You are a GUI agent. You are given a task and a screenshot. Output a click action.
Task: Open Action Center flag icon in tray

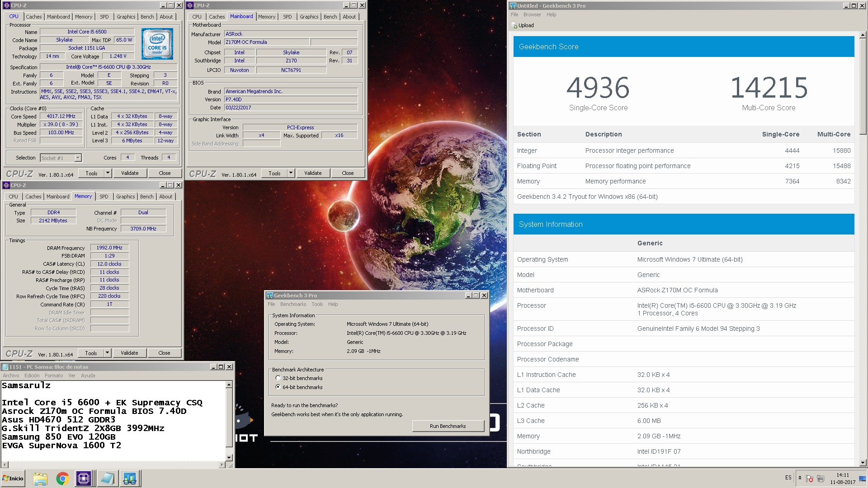[x=810, y=479]
